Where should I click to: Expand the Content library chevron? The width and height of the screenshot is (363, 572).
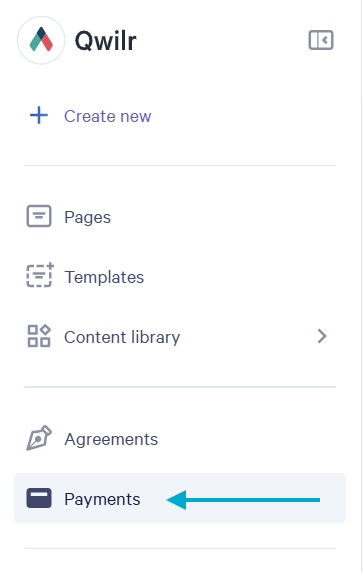pyautogui.click(x=322, y=336)
